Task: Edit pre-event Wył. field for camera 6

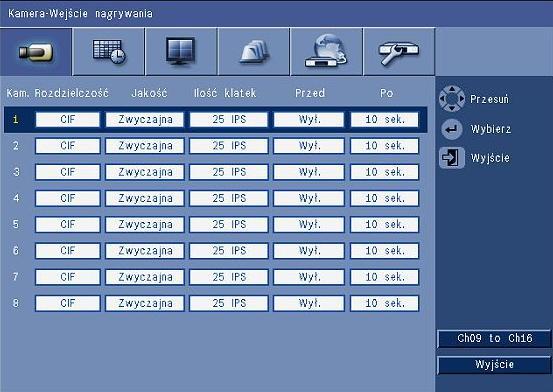Action: point(309,251)
